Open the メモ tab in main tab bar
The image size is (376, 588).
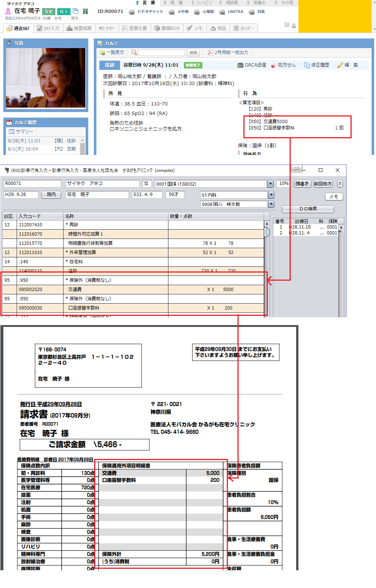click(195, 28)
